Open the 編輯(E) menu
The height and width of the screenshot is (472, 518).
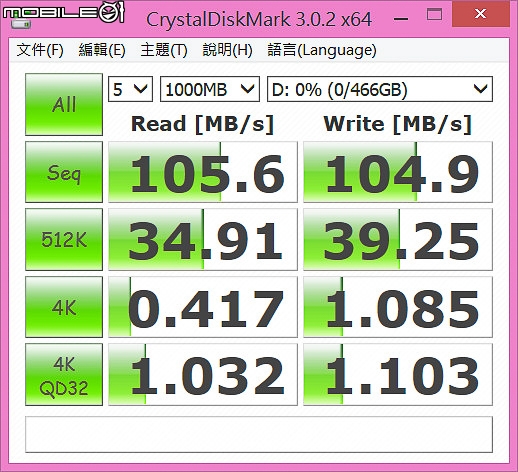[102, 50]
